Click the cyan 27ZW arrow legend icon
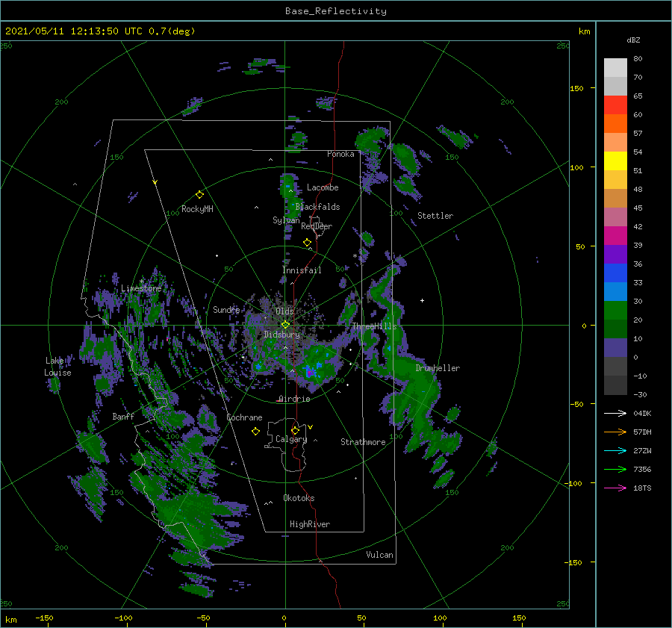Viewport: 672px width, 628px height. (x=615, y=450)
